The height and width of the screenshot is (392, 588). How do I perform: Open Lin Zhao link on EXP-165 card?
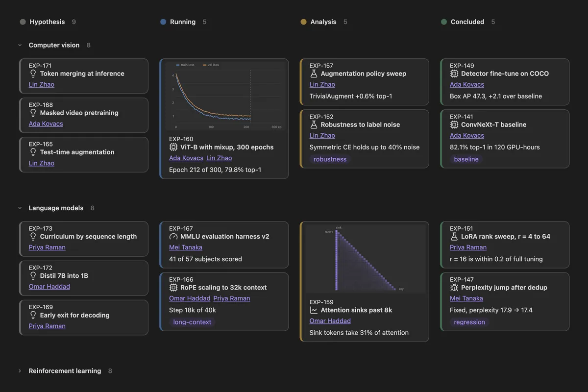(x=42, y=163)
